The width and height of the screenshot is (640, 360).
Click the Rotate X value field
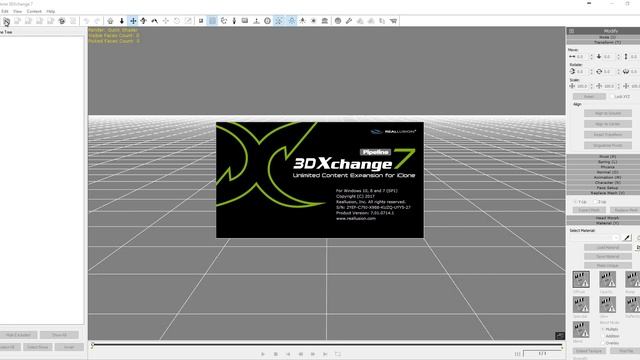click(x=582, y=72)
